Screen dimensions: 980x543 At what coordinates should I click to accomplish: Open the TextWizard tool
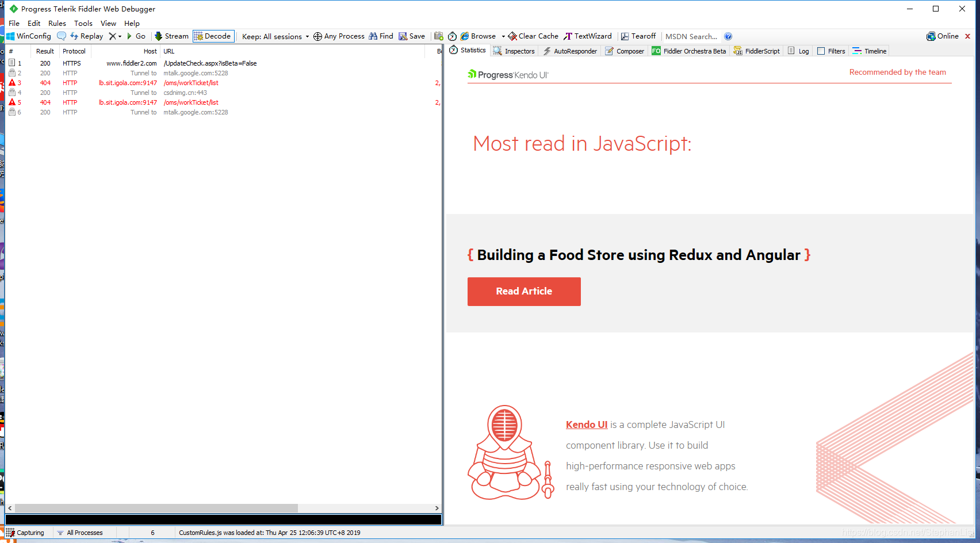pyautogui.click(x=588, y=36)
